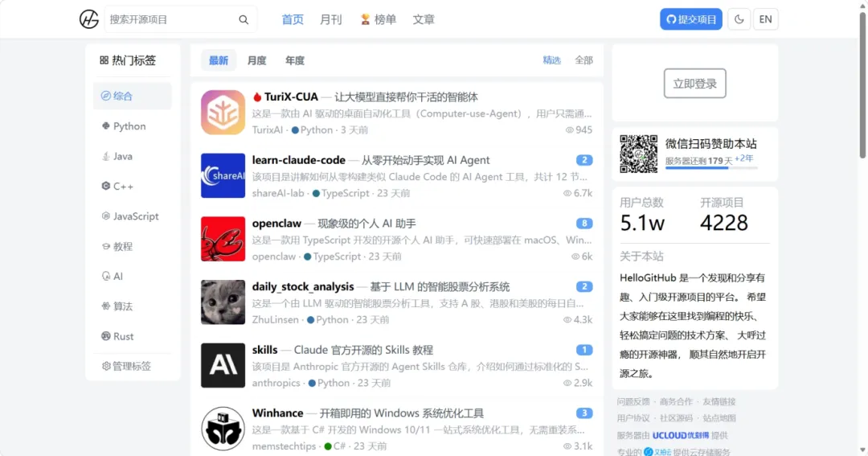The image size is (868, 456).
Task: Open the 首页 tab
Action: click(293, 19)
